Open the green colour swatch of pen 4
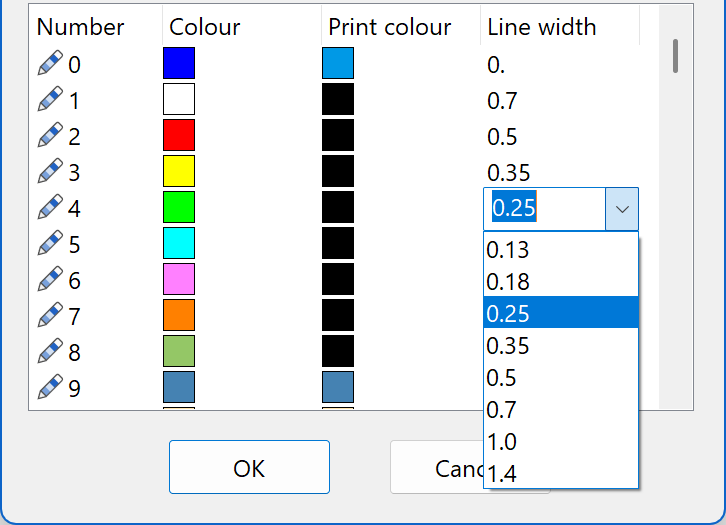Image resolution: width=726 pixels, height=525 pixels. click(x=179, y=207)
